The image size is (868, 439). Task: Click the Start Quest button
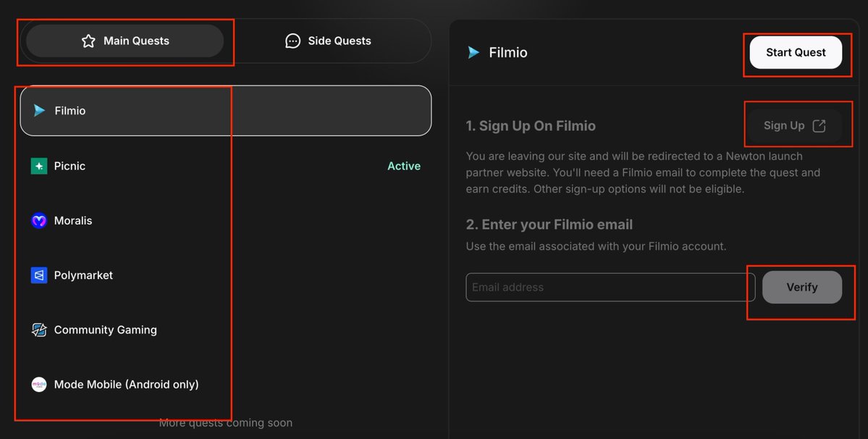coord(796,53)
